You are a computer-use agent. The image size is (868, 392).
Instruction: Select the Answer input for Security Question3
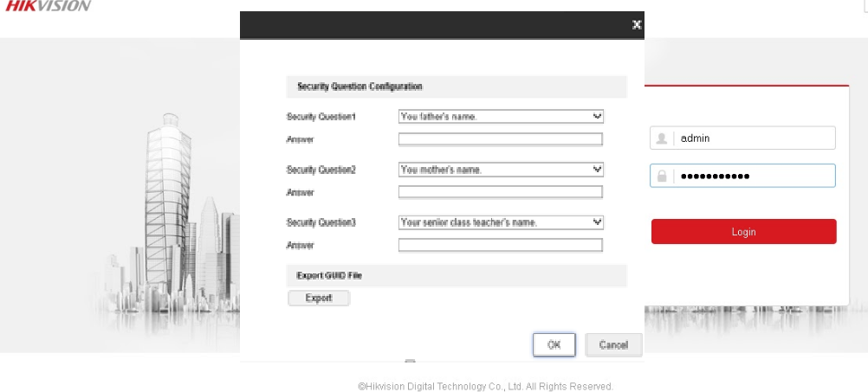coord(500,246)
